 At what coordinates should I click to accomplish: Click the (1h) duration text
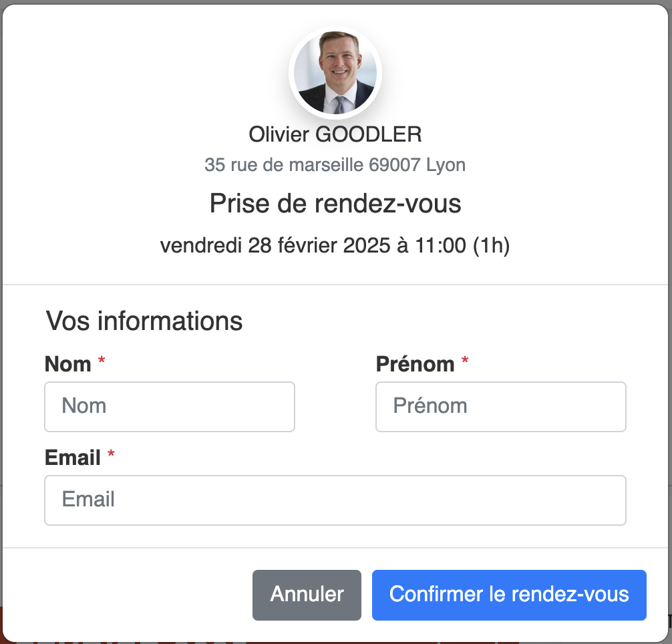491,246
